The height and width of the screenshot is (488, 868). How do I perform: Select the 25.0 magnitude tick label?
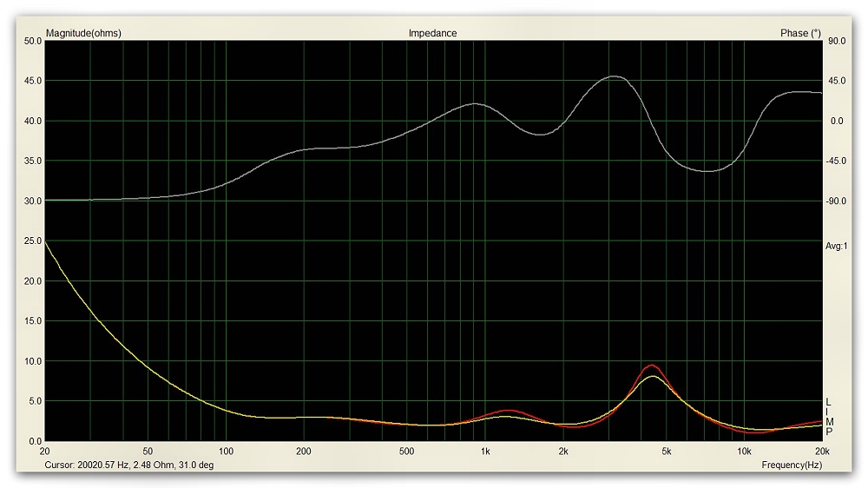pos(33,241)
